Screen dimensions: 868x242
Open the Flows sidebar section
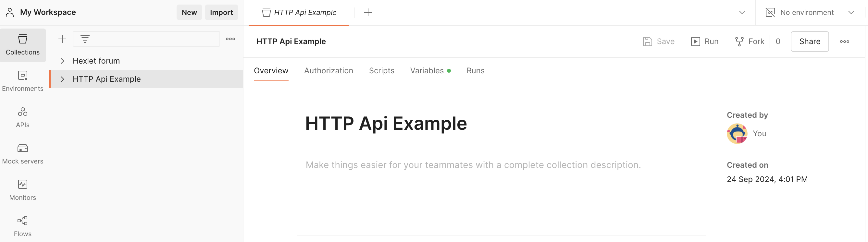coord(23,226)
